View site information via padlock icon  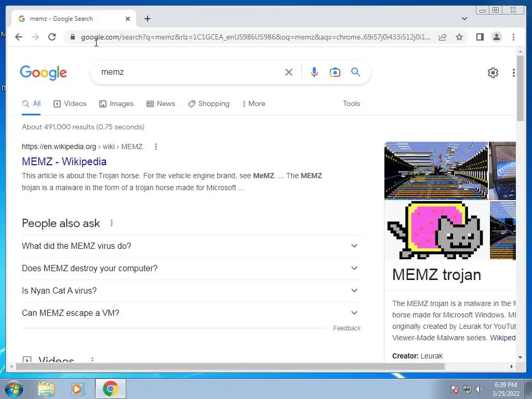tap(73, 37)
